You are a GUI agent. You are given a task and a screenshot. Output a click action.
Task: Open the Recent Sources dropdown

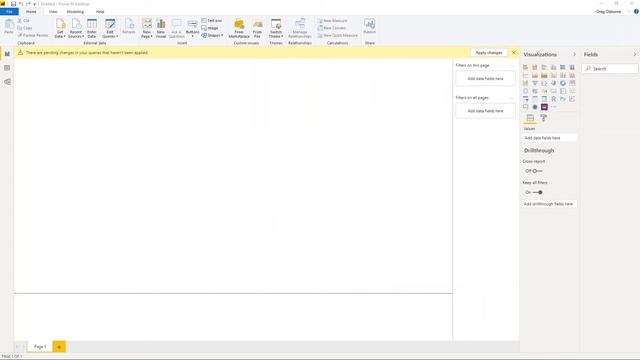tap(76, 28)
